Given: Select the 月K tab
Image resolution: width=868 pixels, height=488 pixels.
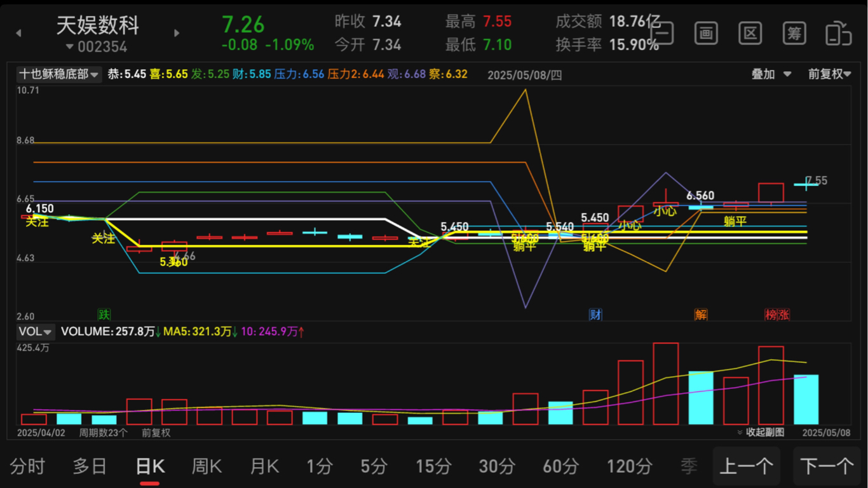Looking at the screenshot, I should 264,466.
